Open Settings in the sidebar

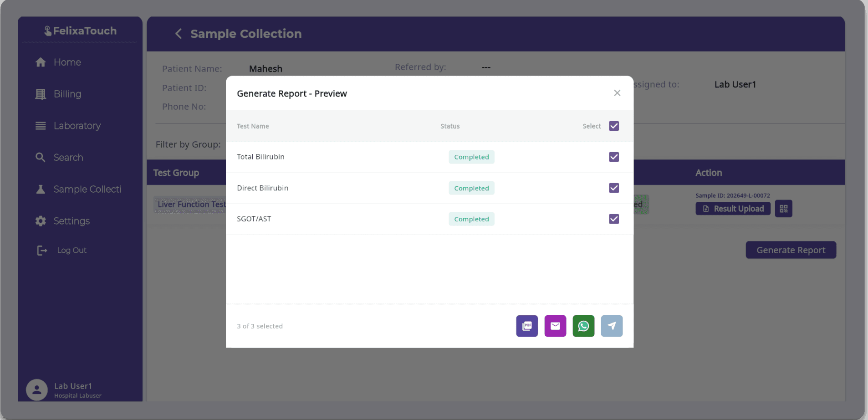pos(71,221)
